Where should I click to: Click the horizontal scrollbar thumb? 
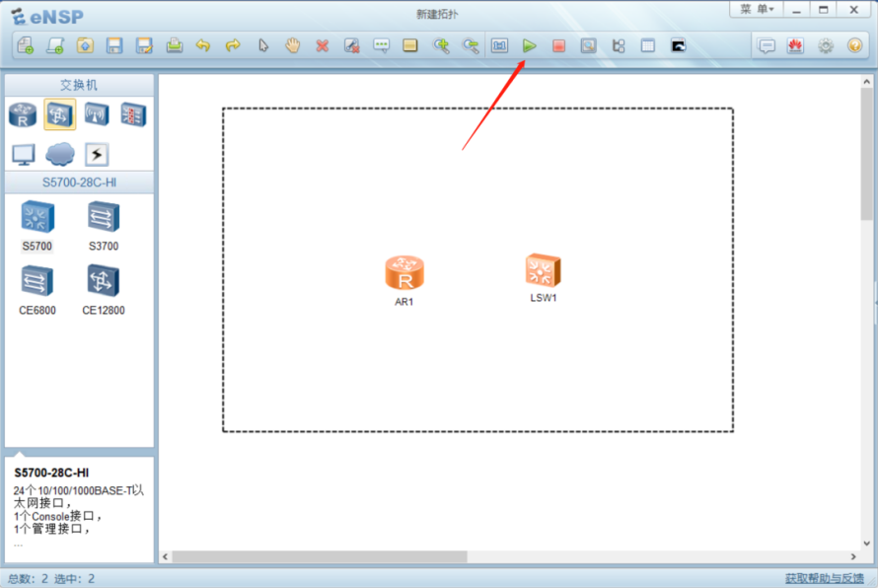click(x=320, y=556)
